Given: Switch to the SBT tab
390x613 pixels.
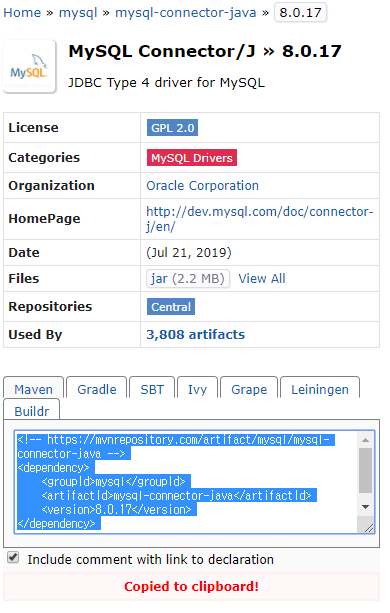Looking at the screenshot, I should [152, 388].
